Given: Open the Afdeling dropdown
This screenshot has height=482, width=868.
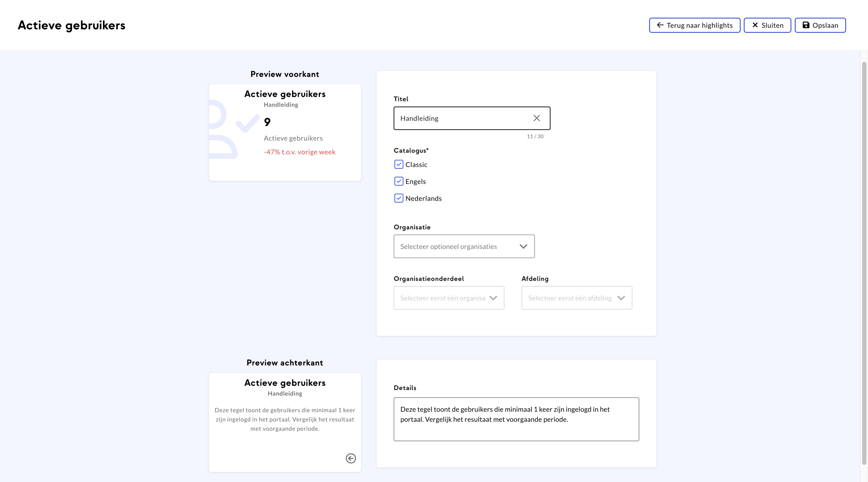Looking at the screenshot, I should coord(576,298).
